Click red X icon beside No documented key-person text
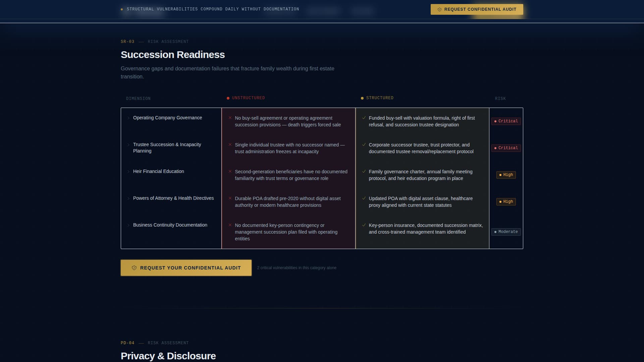The height and width of the screenshot is (362, 644). (x=230, y=225)
